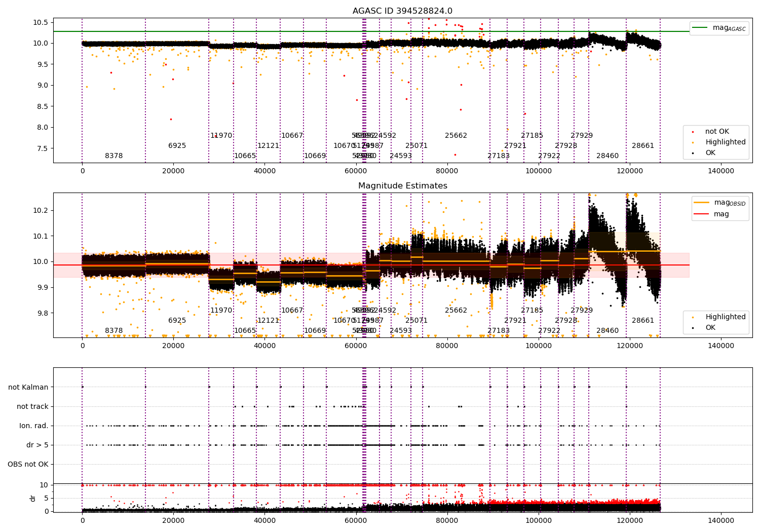Screen dimensions: 760x532
Task: Click OBSID label 11970 in the top plot
Action: pos(221,136)
